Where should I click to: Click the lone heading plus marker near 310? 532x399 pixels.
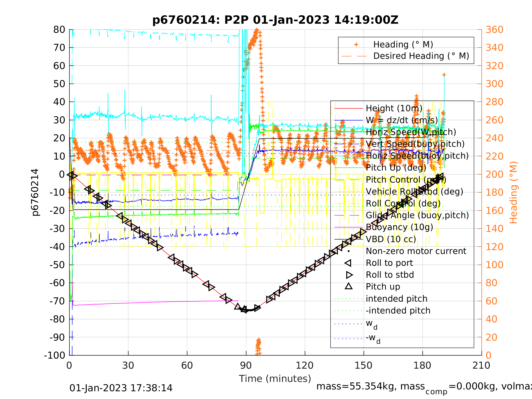tap(444, 75)
